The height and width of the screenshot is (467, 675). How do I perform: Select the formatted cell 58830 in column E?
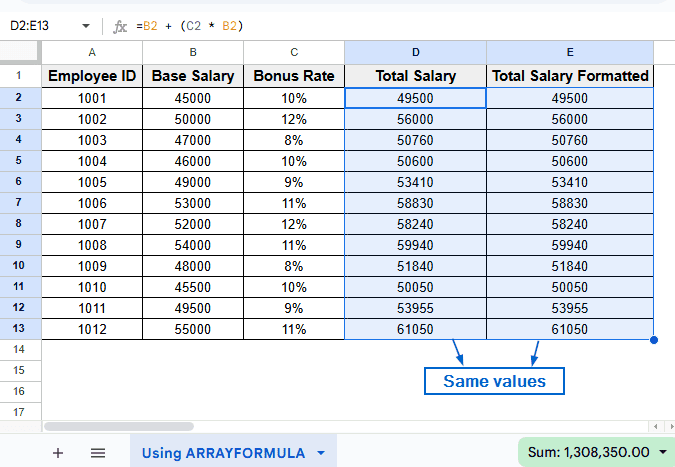point(570,203)
